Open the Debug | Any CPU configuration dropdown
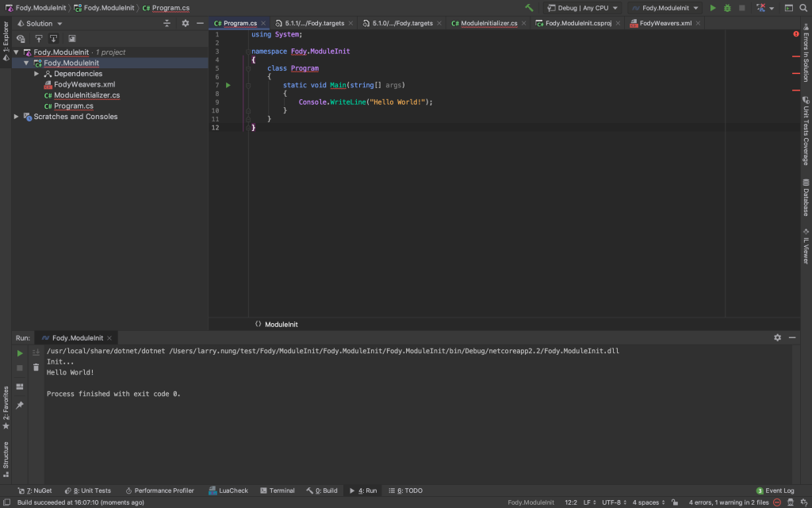 (x=583, y=8)
